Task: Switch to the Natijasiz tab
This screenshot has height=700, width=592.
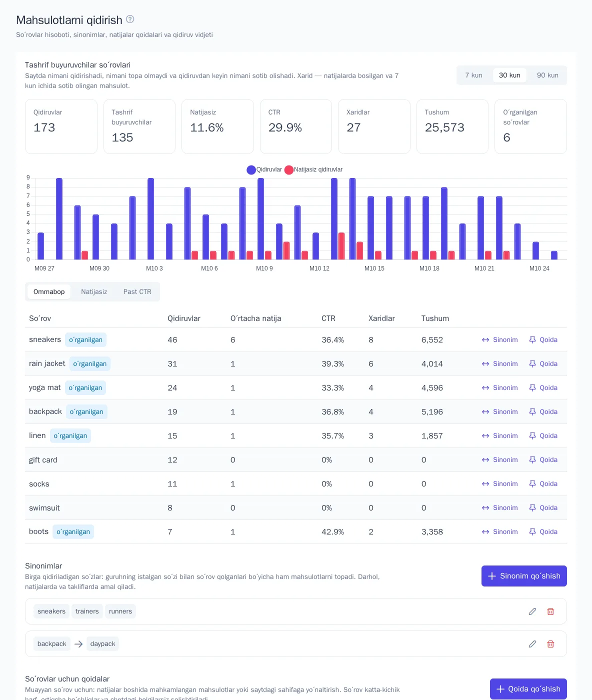Action: tap(94, 292)
